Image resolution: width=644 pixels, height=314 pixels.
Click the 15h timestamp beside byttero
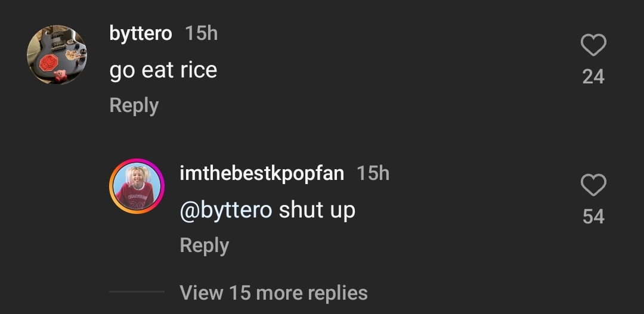[x=202, y=33]
